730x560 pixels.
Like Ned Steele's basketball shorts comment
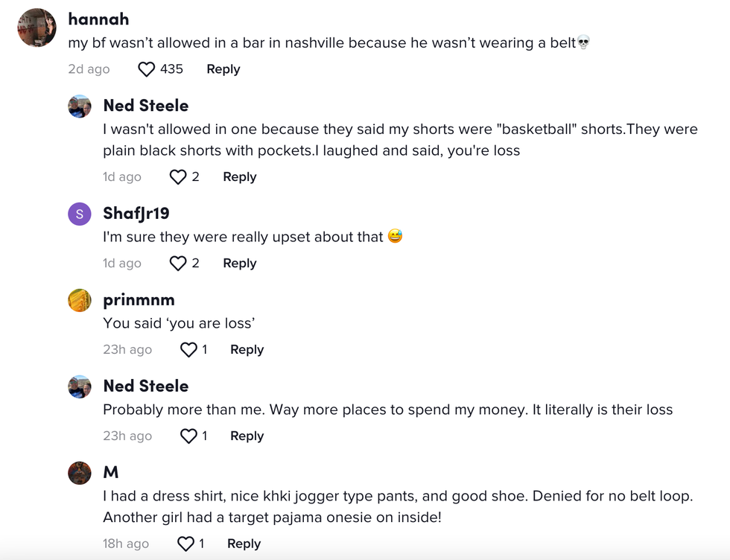click(x=179, y=176)
